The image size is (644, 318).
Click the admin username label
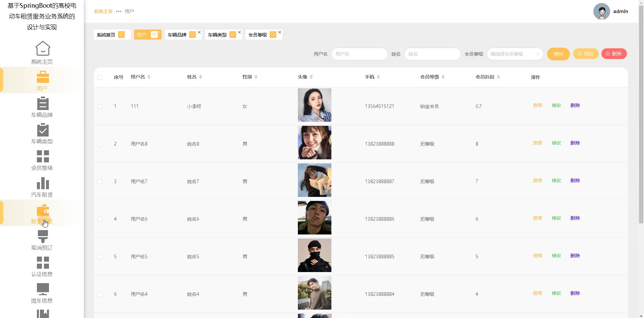point(621,11)
